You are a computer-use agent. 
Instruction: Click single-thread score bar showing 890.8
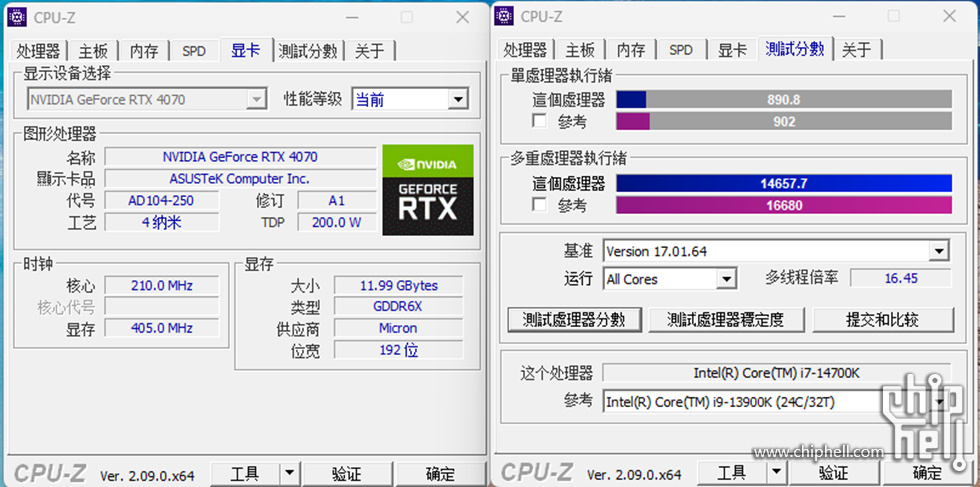click(784, 99)
